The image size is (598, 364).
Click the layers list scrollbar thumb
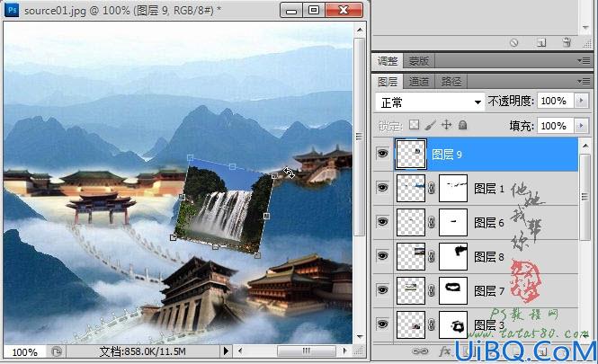tap(585, 197)
